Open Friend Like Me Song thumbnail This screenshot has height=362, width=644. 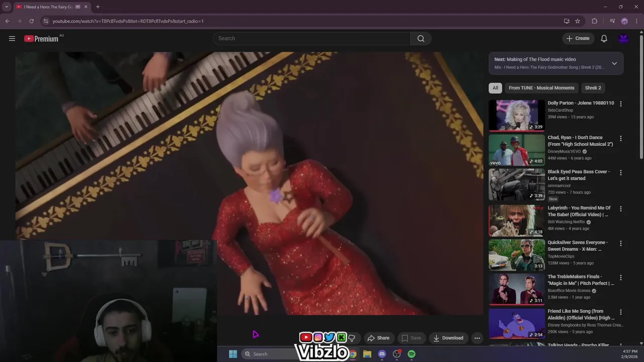coord(517,323)
